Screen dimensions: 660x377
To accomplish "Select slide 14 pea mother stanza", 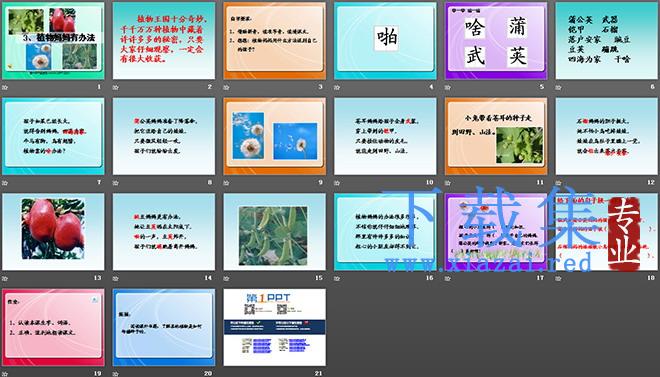I will (x=164, y=232).
